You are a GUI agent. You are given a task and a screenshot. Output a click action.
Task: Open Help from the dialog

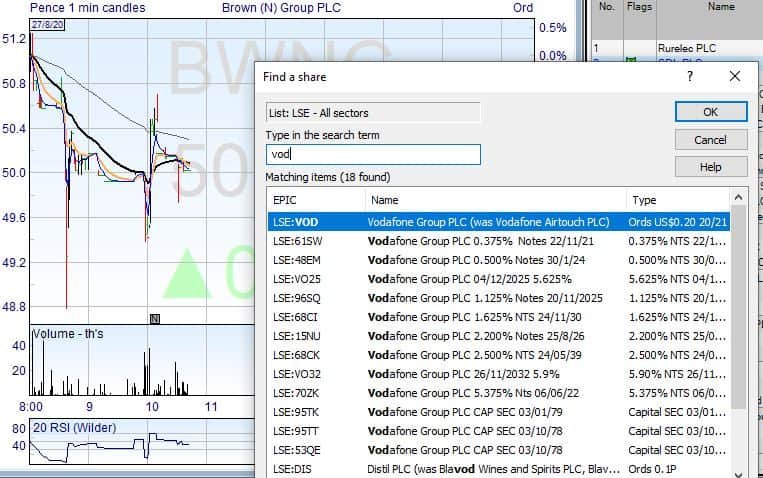pos(710,167)
